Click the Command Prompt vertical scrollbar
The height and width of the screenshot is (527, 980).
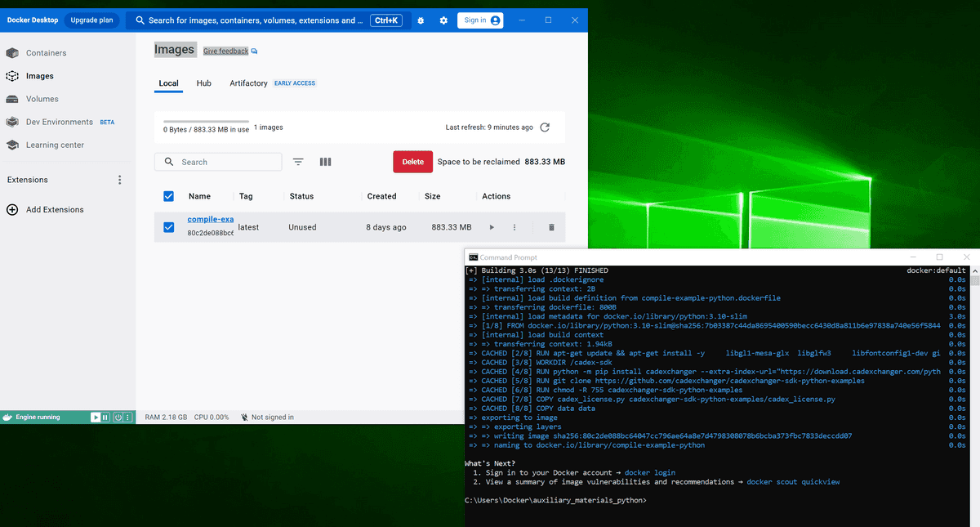974,395
